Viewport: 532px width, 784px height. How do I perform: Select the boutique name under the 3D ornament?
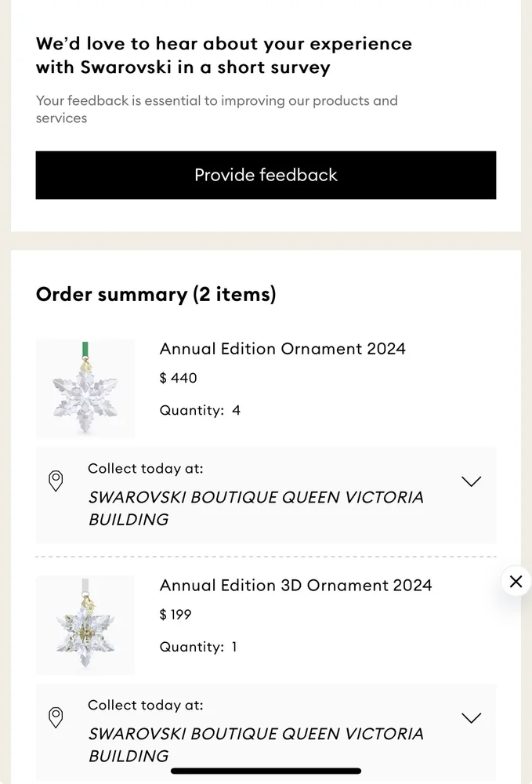255,745
